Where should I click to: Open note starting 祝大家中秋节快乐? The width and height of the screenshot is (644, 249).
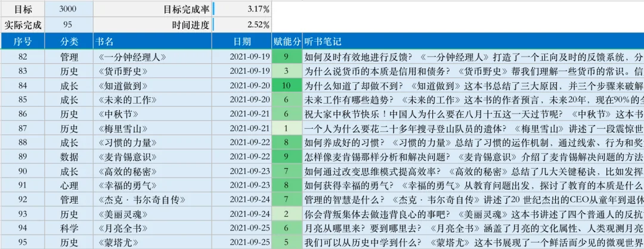(x=473, y=114)
